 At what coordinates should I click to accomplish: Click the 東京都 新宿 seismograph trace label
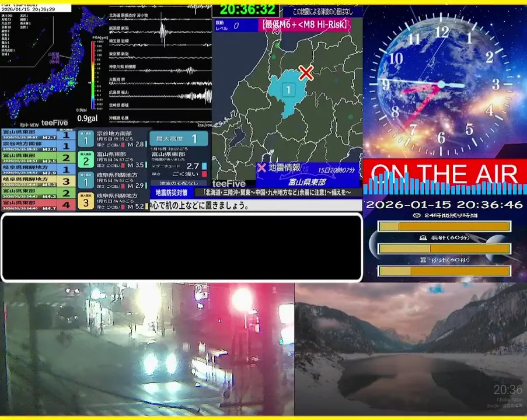118,54
